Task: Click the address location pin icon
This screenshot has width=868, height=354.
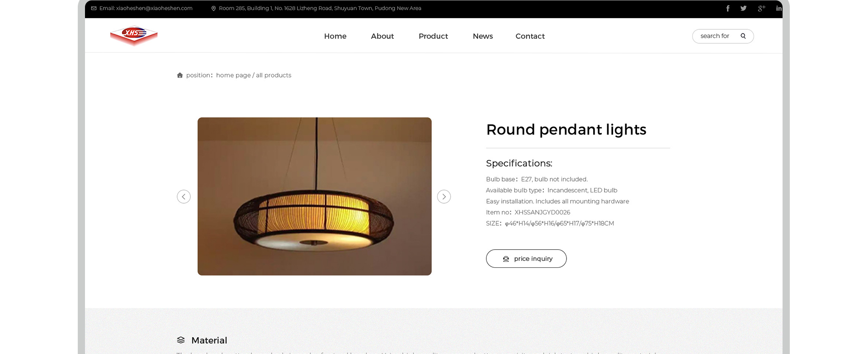Action: point(213,8)
